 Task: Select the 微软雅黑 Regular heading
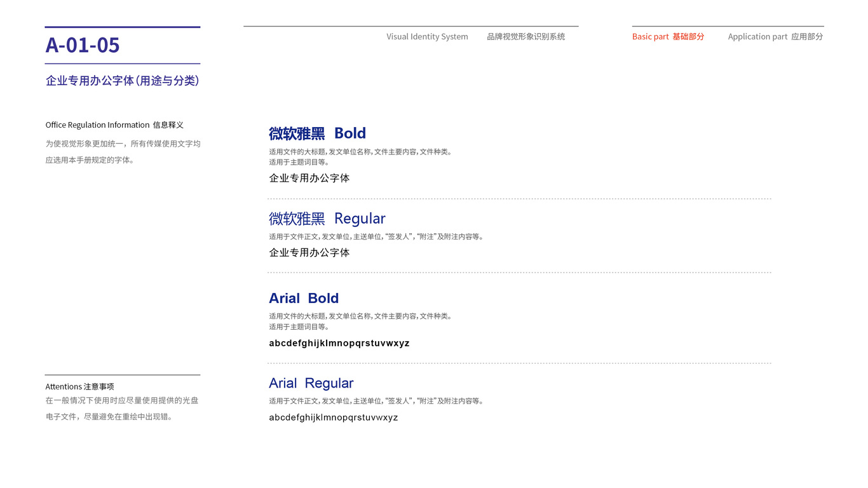[x=327, y=219]
